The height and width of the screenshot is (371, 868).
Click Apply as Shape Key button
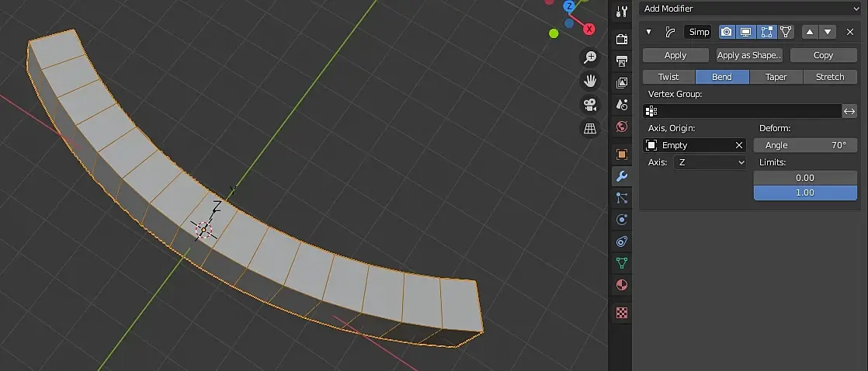pos(749,55)
